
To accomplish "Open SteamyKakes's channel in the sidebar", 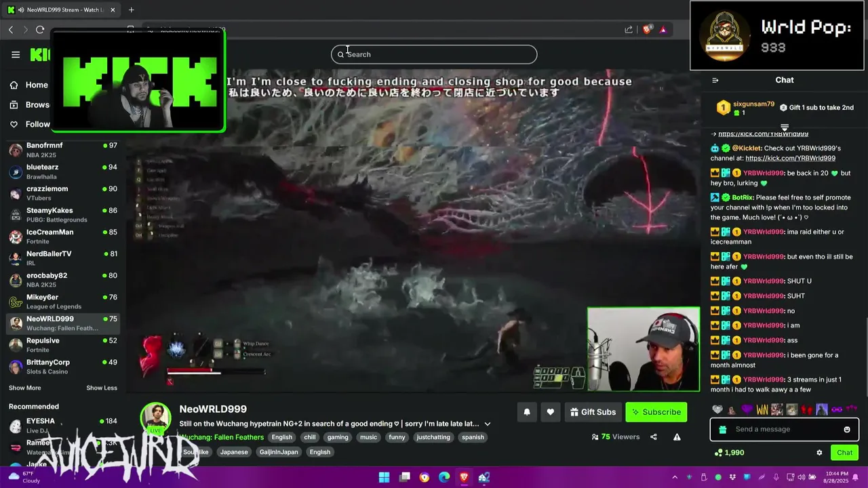I will 62,215.
